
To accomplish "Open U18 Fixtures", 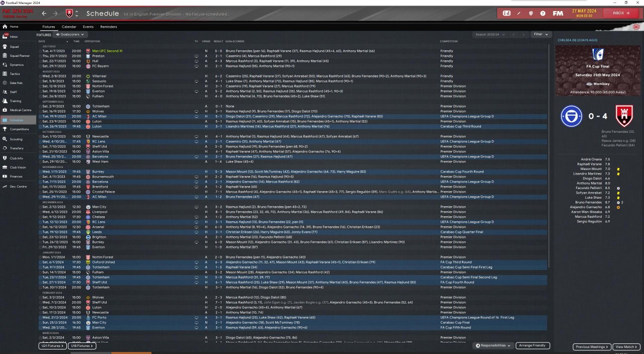I will click(82, 346).
